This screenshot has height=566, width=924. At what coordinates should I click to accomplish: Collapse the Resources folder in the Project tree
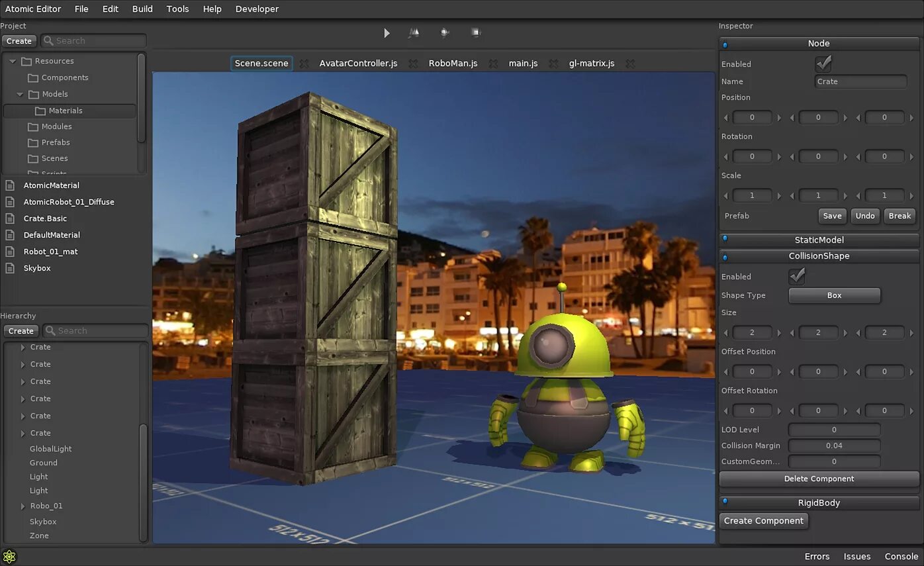(x=13, y=61)
